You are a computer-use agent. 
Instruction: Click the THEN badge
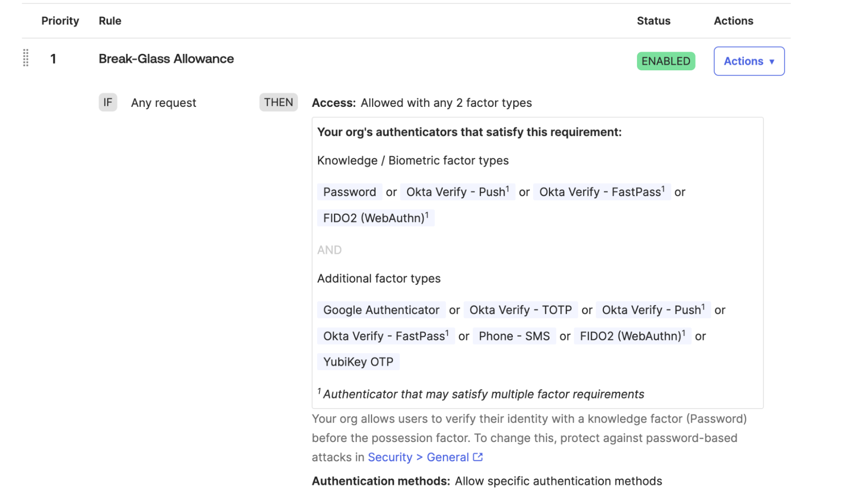coord(278,102)
